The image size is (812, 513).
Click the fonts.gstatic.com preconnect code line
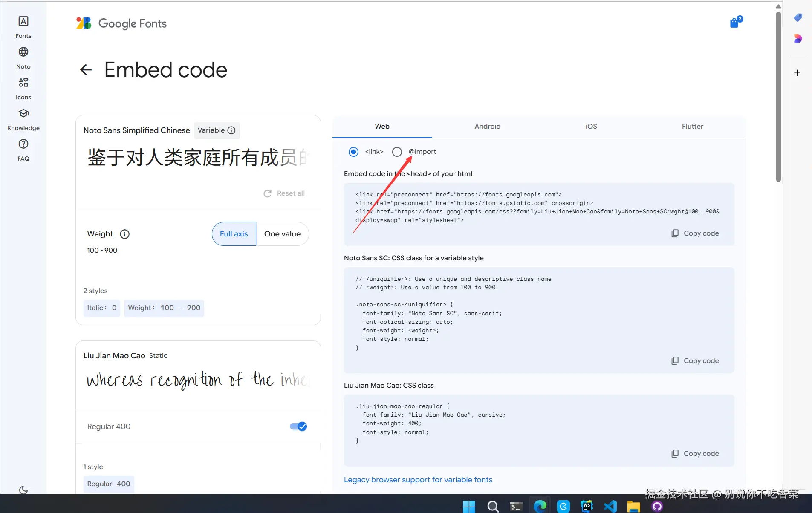click(x=474, y=203)
